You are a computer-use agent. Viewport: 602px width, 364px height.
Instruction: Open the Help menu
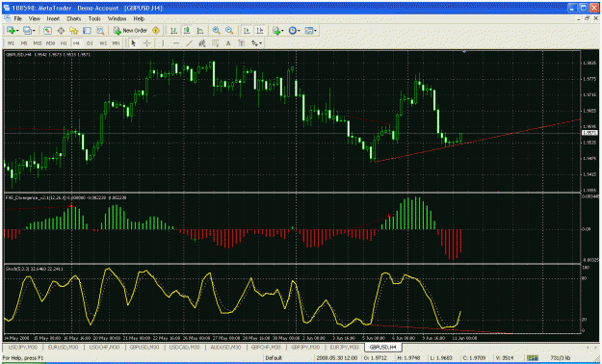click(x=139, y=18)
